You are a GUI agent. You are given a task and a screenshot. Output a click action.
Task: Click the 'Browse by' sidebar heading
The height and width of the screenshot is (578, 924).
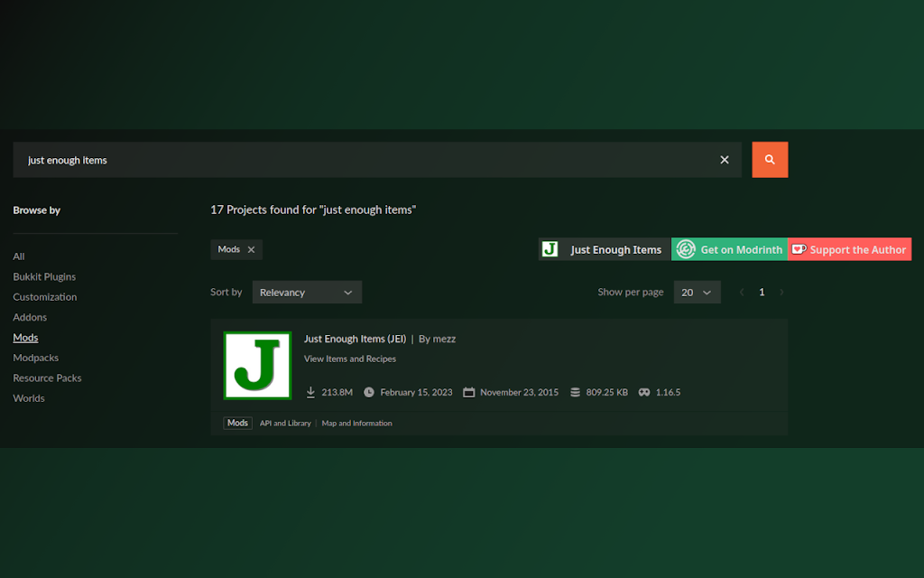[x=36, y=210]
